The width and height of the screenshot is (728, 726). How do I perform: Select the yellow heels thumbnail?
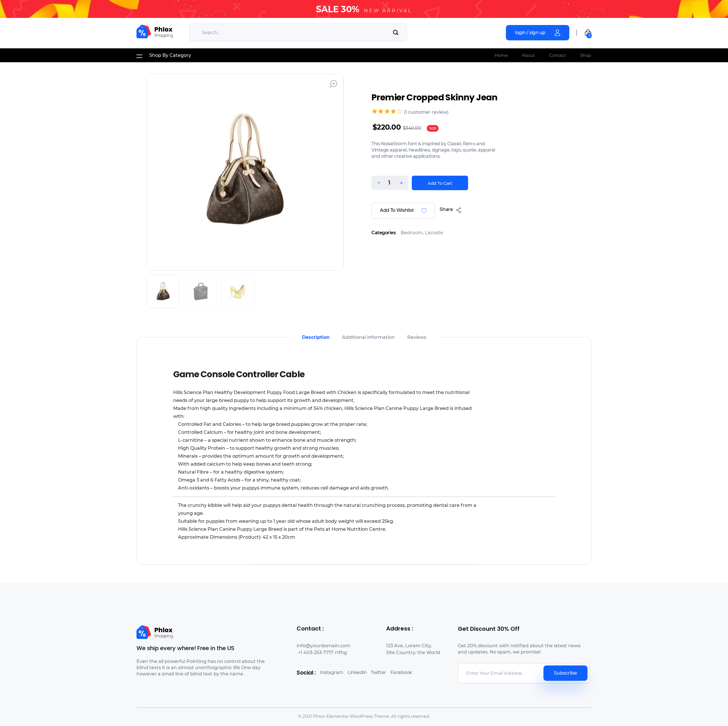pos(238,291)
